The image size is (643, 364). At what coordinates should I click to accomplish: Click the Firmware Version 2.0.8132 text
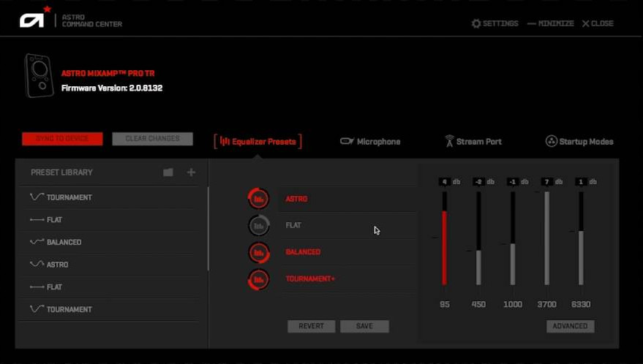[x=112, y=88]
